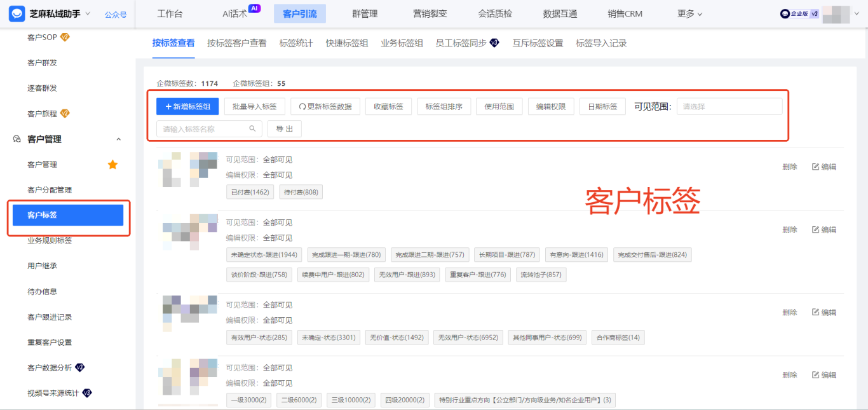The width and height of the screenshot is (868, 410).
Task: Click the search magnifier in tag name field
Action: click(252, 128)
